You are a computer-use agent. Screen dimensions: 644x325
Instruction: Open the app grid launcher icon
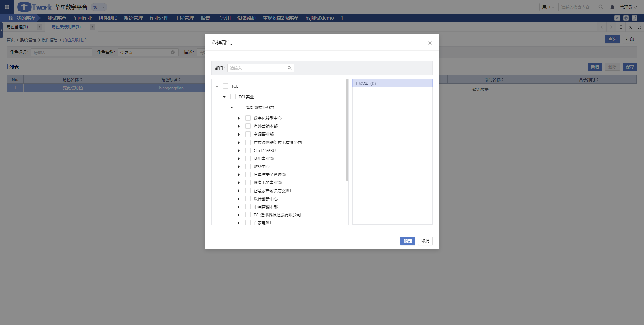point(7,7)
